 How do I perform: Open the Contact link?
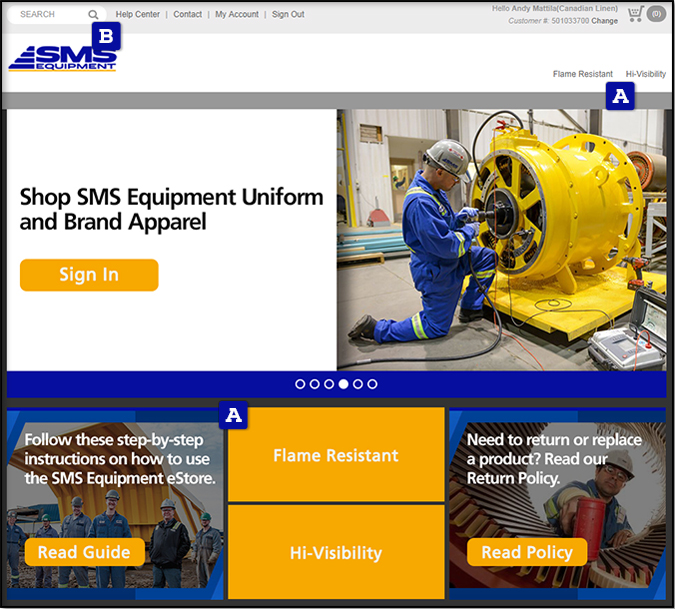coord(187,15)
